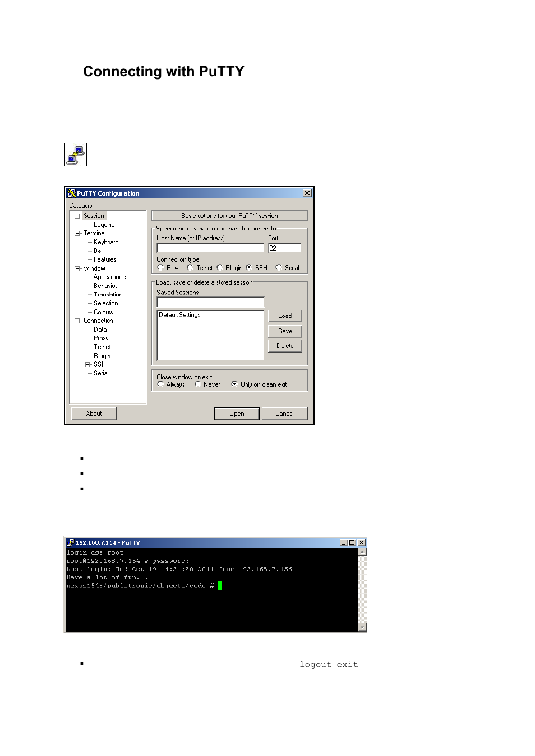Collapse the Session tree node

[x=77, y=216]
